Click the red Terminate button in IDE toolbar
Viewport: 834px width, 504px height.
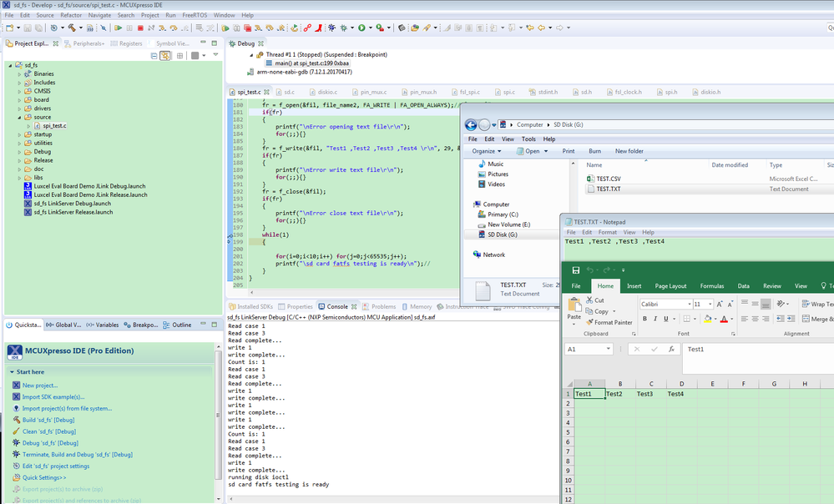140,28
